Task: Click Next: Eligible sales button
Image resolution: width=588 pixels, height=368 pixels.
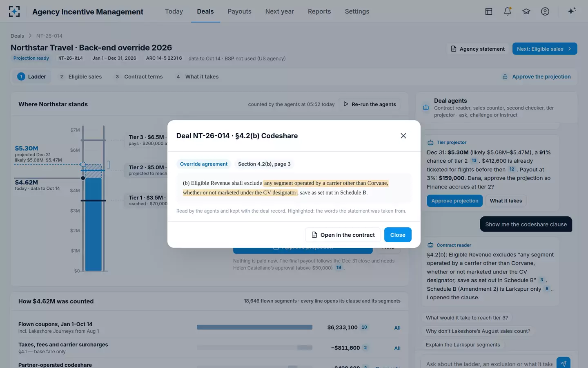Action: coord(545,49)
